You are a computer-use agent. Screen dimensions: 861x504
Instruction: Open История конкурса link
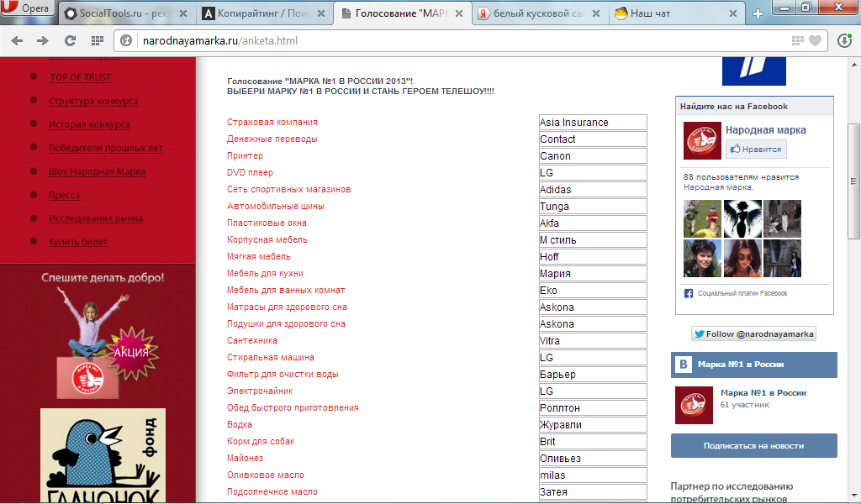(x=89, y=124)
